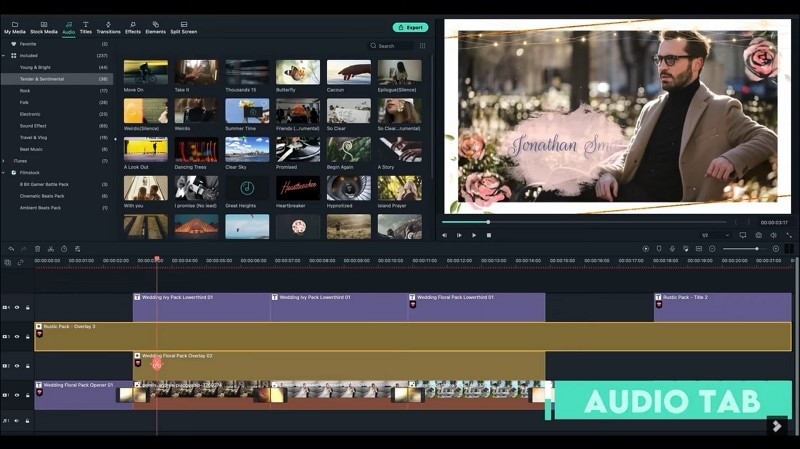Collapse the category panel with the divider arrow
This screenshot has height=449, width=800.
point(115,139)
